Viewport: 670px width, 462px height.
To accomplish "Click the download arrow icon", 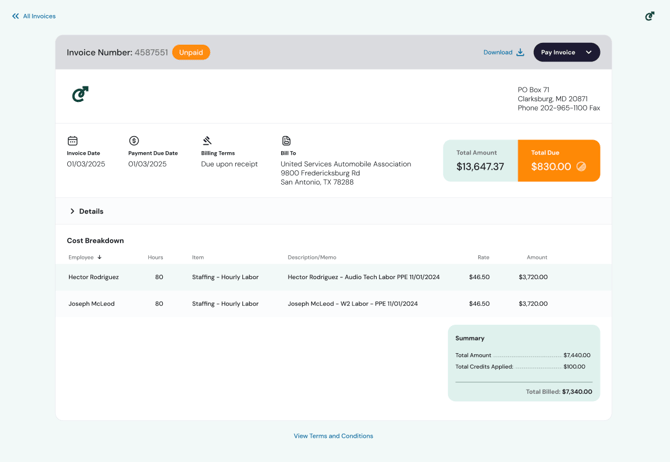I will tap(520, 52).
